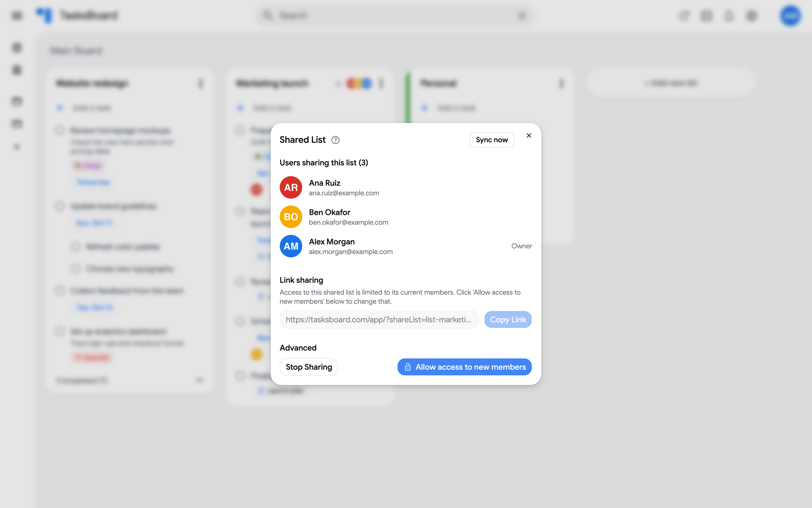Click the Link sharing heading
The width and height of the screenshot is (812, 508).
click(301, 280)
